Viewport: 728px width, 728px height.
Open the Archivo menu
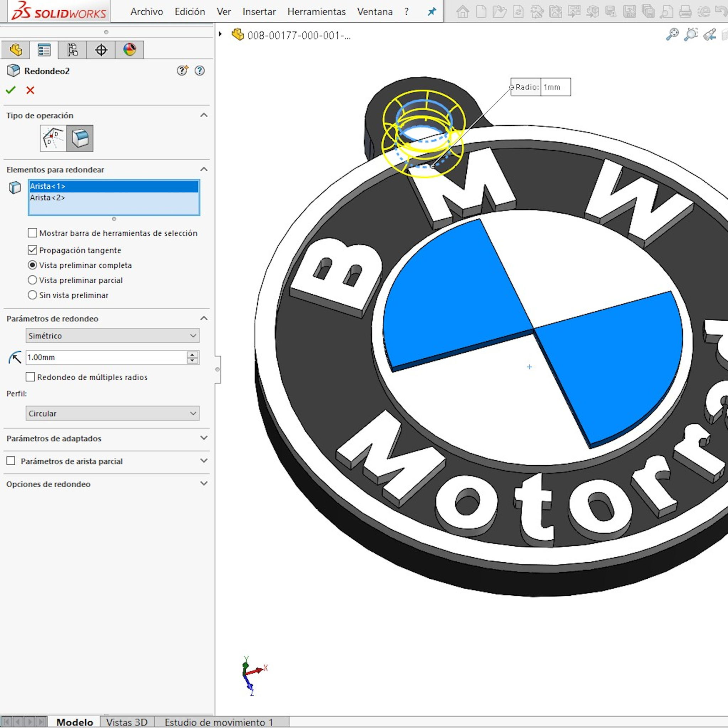tap(146, 12)
